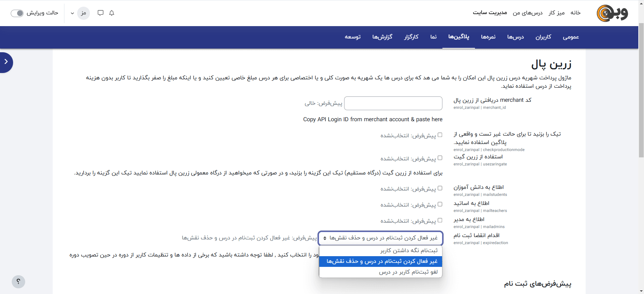Open 'میز کار' dashboard link

(x=556, y=13)
